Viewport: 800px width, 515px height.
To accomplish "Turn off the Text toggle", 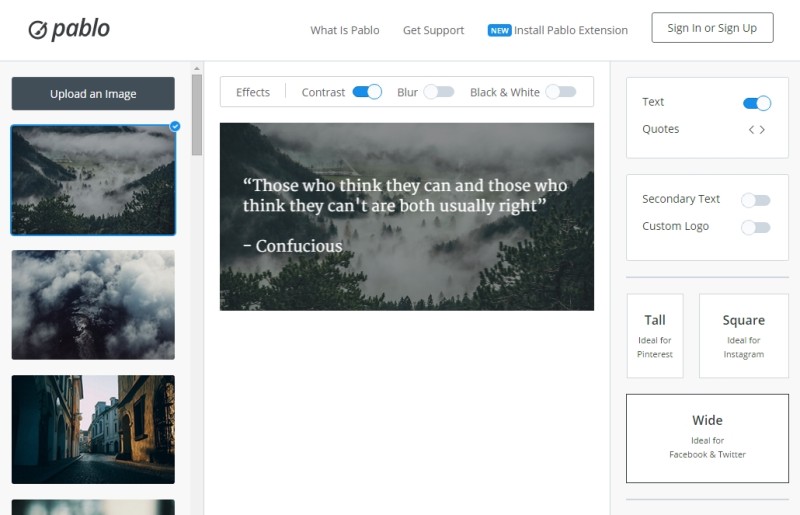I will (756, 102).
